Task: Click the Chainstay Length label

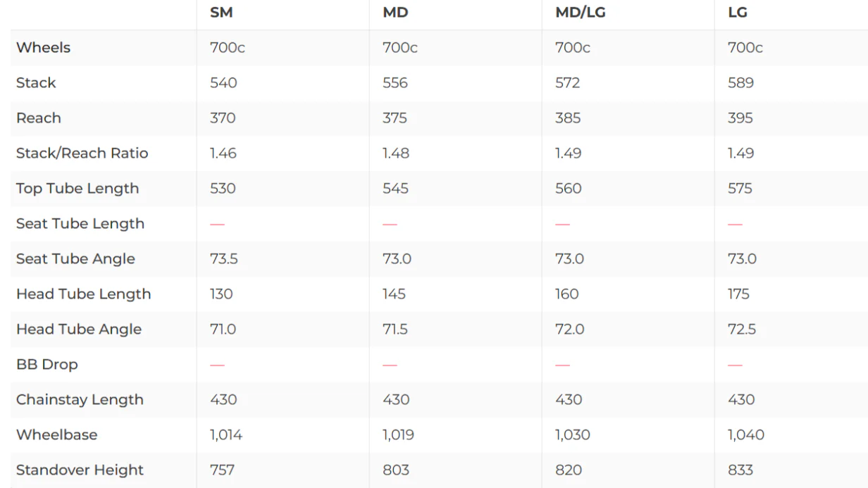Action: (x=80, y=400)
